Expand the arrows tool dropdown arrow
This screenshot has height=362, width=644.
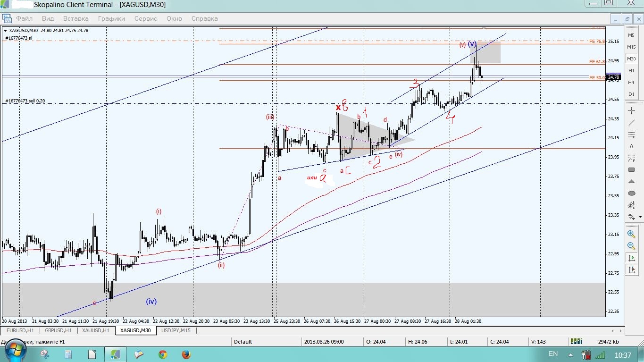point(640,217)
